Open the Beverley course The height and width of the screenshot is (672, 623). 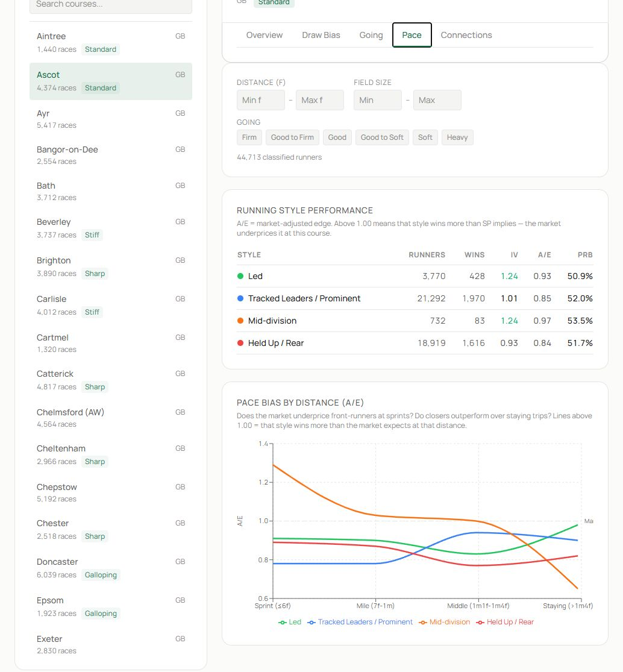[x=110, y=228]
